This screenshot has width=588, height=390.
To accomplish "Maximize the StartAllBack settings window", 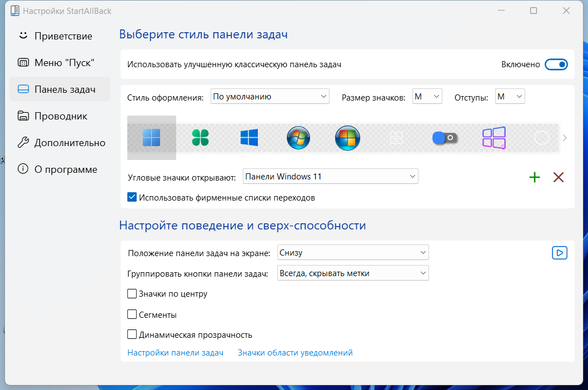I will 533,11.
